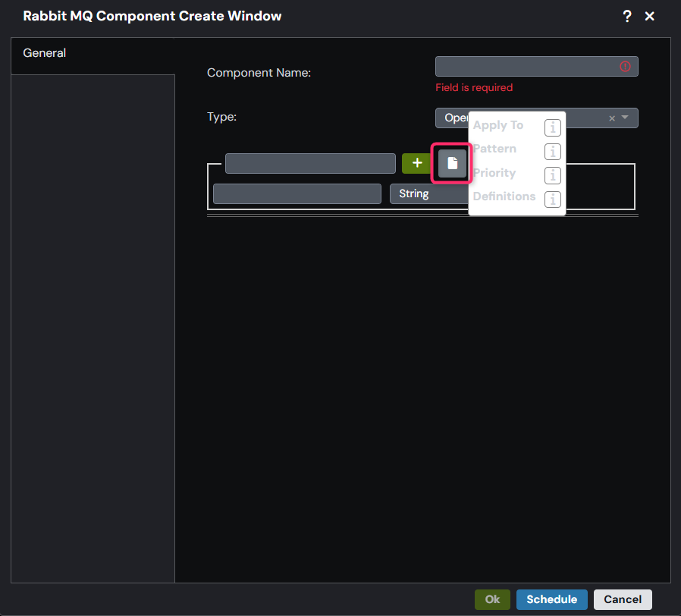Click the Field is required message

tap(474, 88)
